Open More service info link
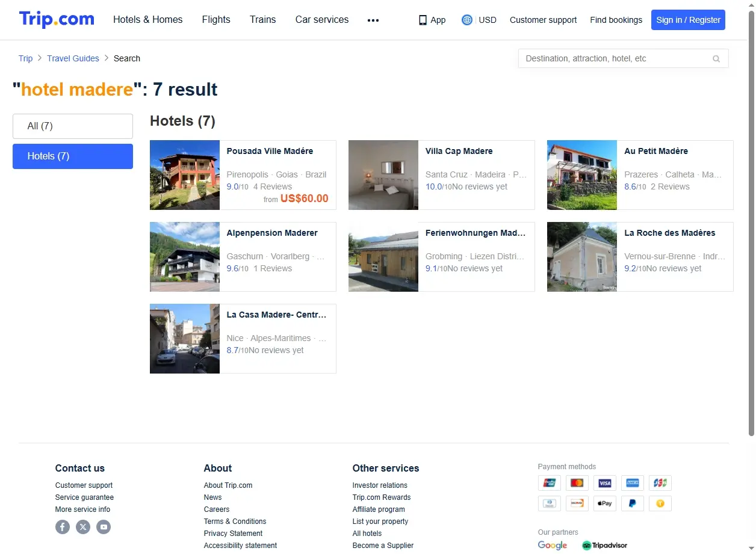Screen dimensions: 756x554 (x=82, y=509)
